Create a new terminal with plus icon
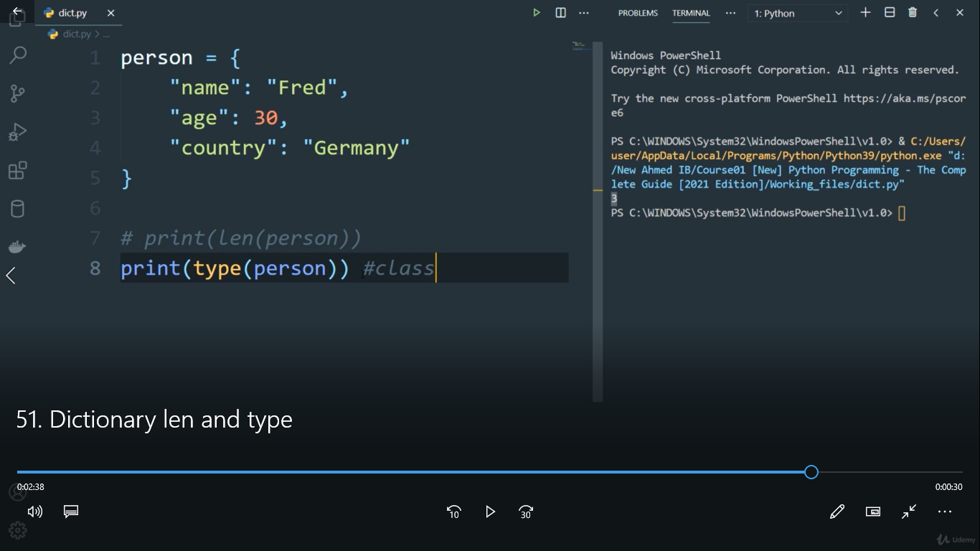 (x=865, y=12)
